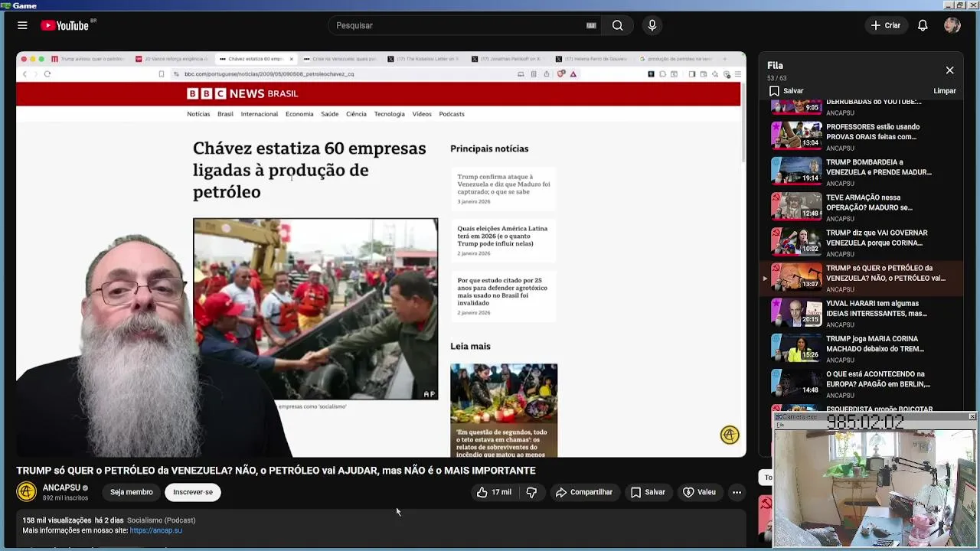Go to YouTube home via logo
This screenshot has height=551, width=980.
tap(65, 25)
